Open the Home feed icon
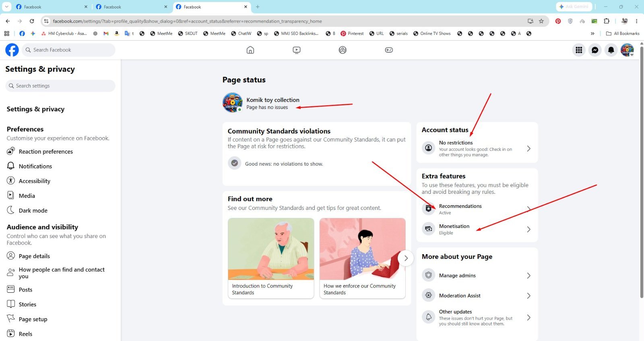The image size is (644, 341). (x=250, y=50)
